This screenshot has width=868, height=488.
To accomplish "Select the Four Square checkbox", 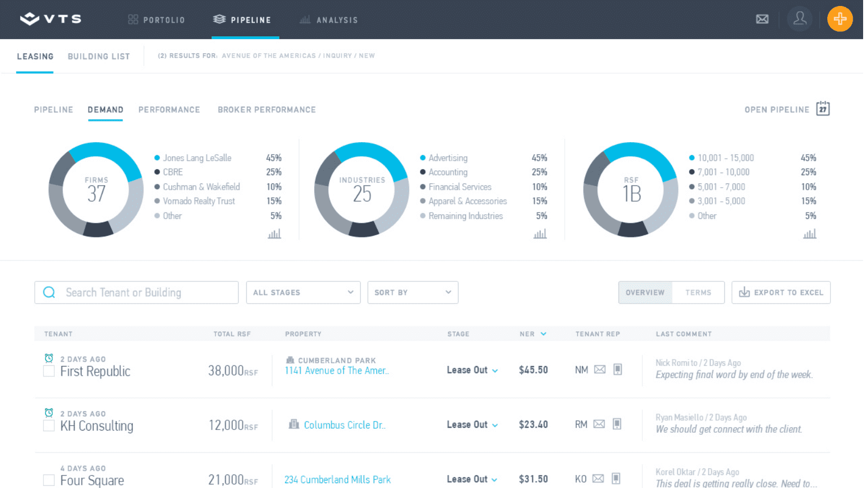I will [49, 480].
